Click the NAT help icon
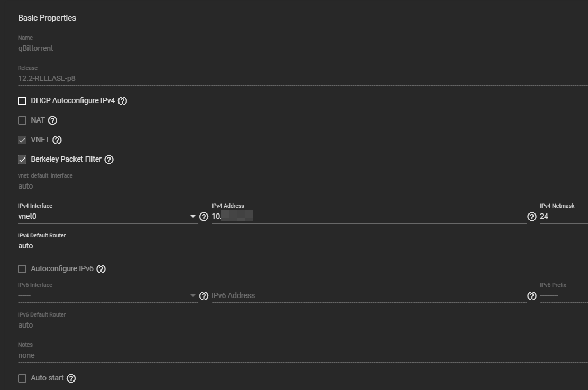Viewport: 588px width, 390px height. tap(52, 120)
